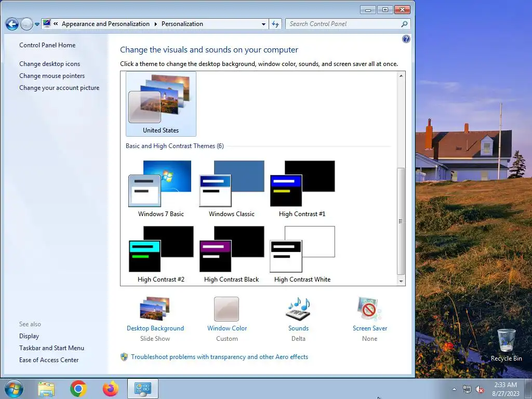This screenshot has width=532, height=399.
Task: Click the Control Panel icon in address bar
Action: tap(47, 24)
